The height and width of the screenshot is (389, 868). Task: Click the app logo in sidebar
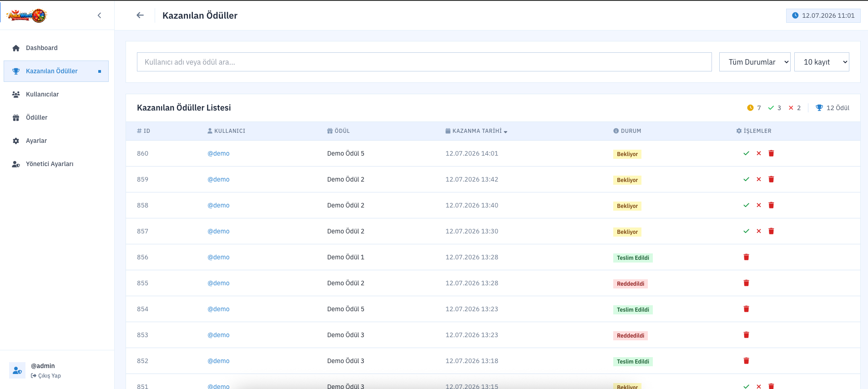(27, 15)
